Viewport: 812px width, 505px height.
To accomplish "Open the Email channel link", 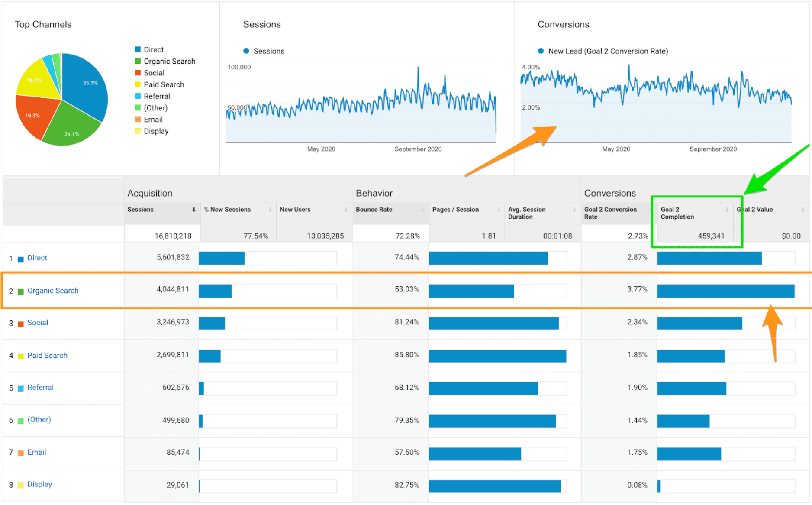I will (x=37, y=452).
